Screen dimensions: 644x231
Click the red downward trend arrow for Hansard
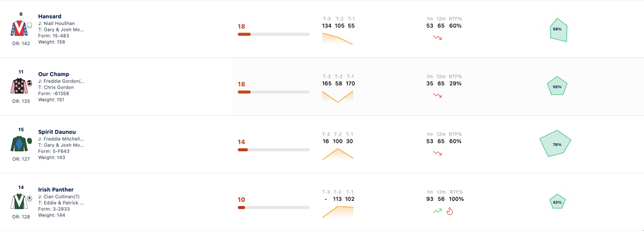[x=438, y=38]
